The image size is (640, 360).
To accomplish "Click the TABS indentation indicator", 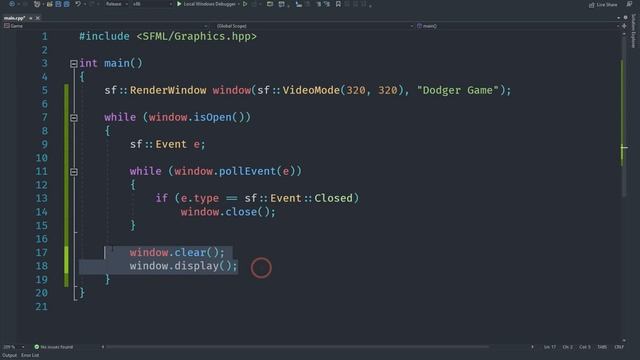I will pos(602,347).
